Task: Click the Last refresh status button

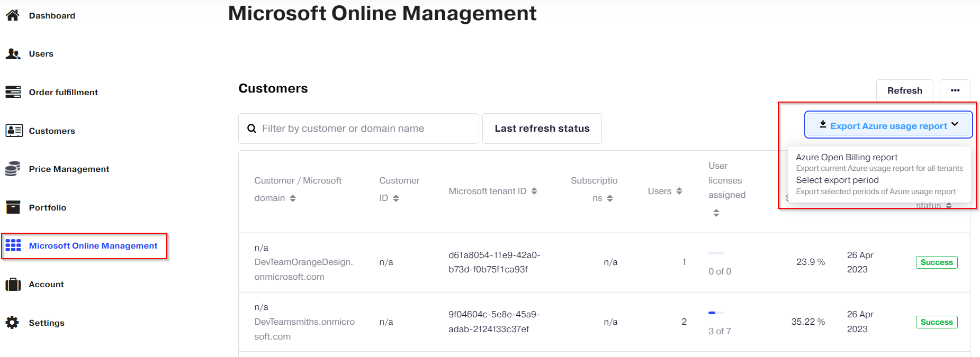Action: tap(542, 129)
